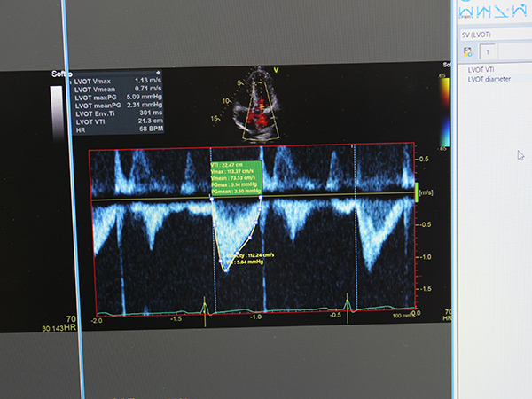Click the second waveform measurement tool icon
Screen dimensions: 532x399
tap(485, 10)
